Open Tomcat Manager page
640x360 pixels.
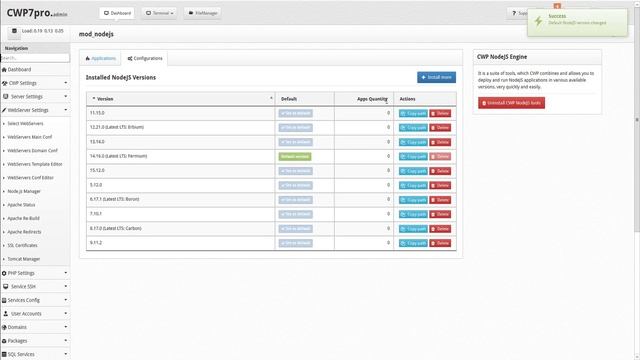click(x=24, y=259)
